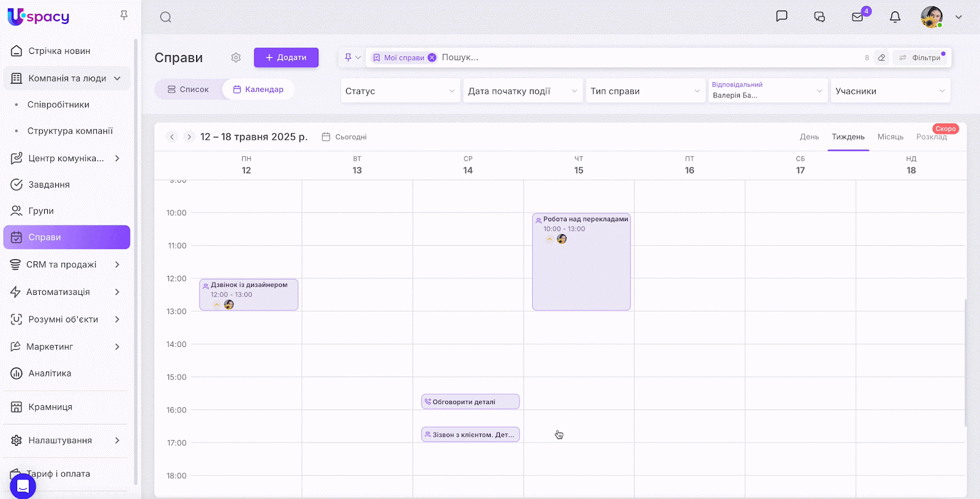
Task: Switch to Календар view
Action: click(x=258, y=90)
